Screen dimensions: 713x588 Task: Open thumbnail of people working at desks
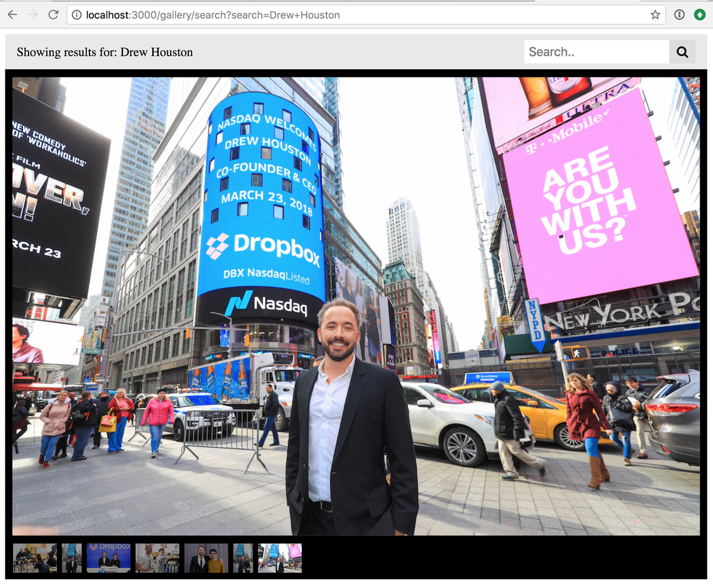pyautogui.click(x=35, y=558)
